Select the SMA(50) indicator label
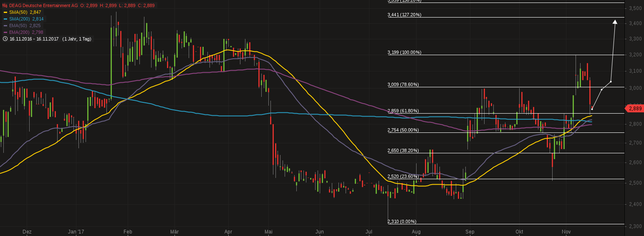This screenshot has width=644, height=236. pos(18,12)
